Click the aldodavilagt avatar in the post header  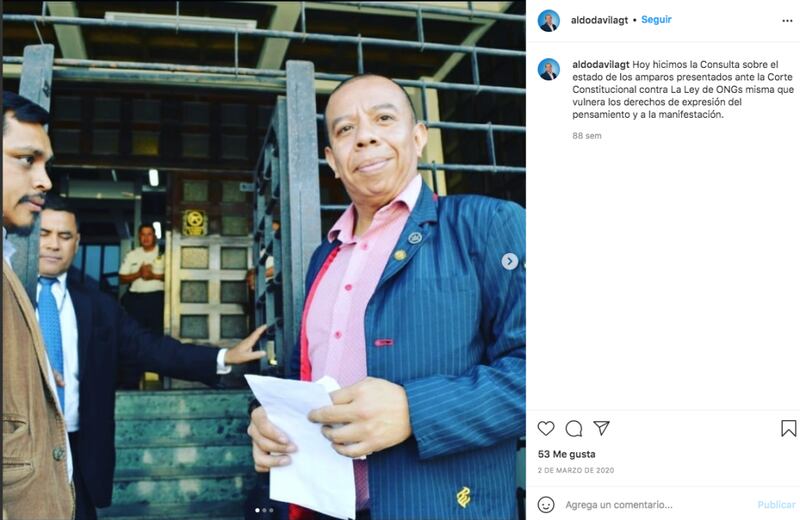[549, 20]
